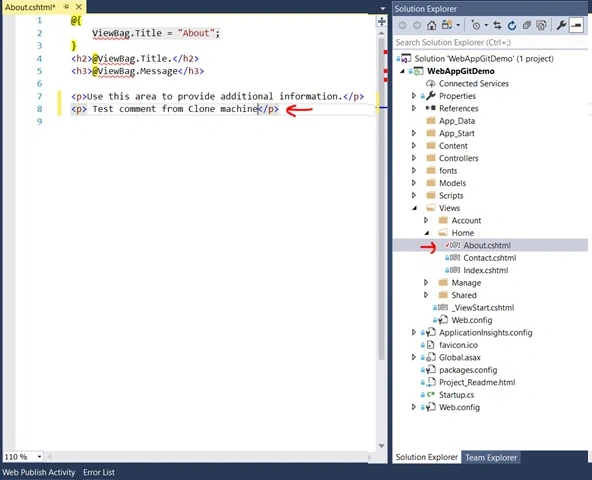Click the horizontal scrollbar left arrow
This screenshot has width=592, height=480.
pos(49,457)
